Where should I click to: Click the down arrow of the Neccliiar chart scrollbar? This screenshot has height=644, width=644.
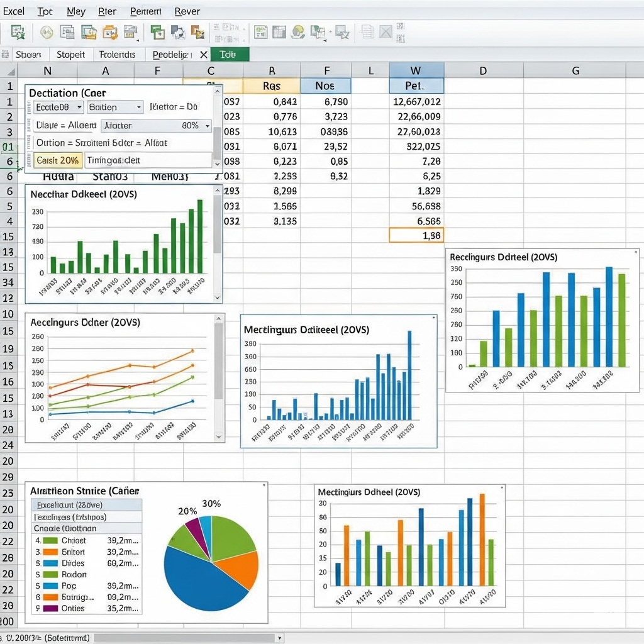pyautogui.click(x=217, y=297)
